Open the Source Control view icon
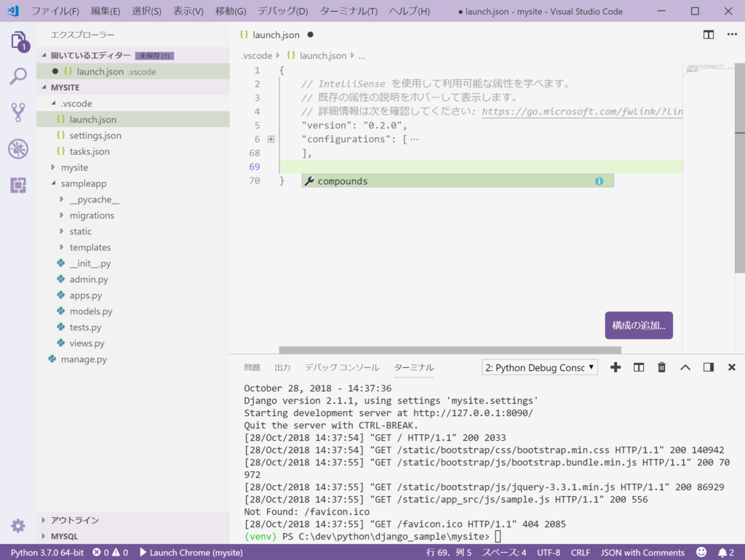The width and height of the screenshot is (745, 560). 18,113
